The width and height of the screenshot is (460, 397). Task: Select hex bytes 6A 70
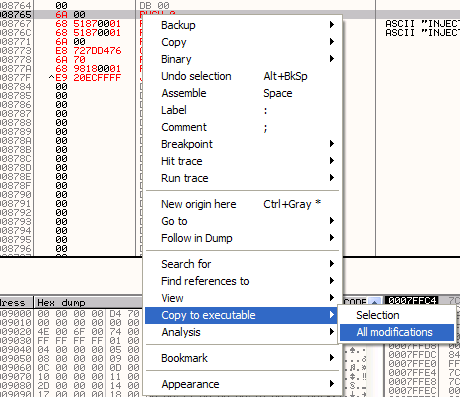(x=70, y=60)
